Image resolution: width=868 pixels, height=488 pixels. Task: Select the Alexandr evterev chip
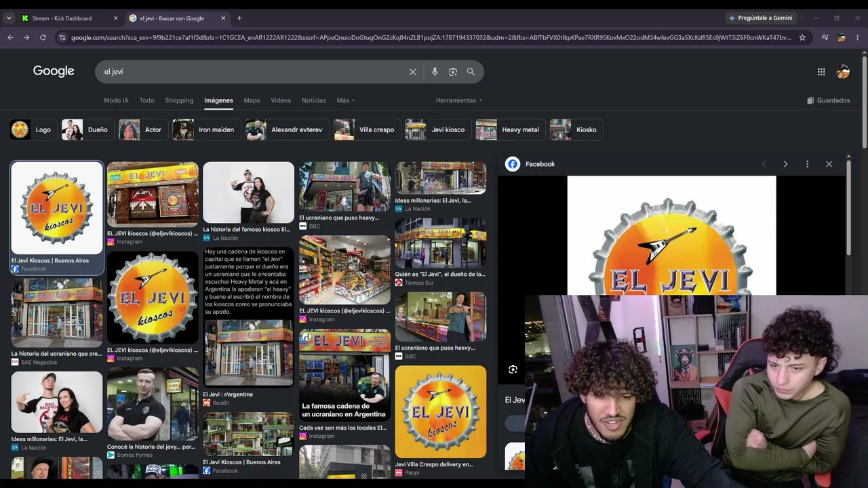click(285, 129)
